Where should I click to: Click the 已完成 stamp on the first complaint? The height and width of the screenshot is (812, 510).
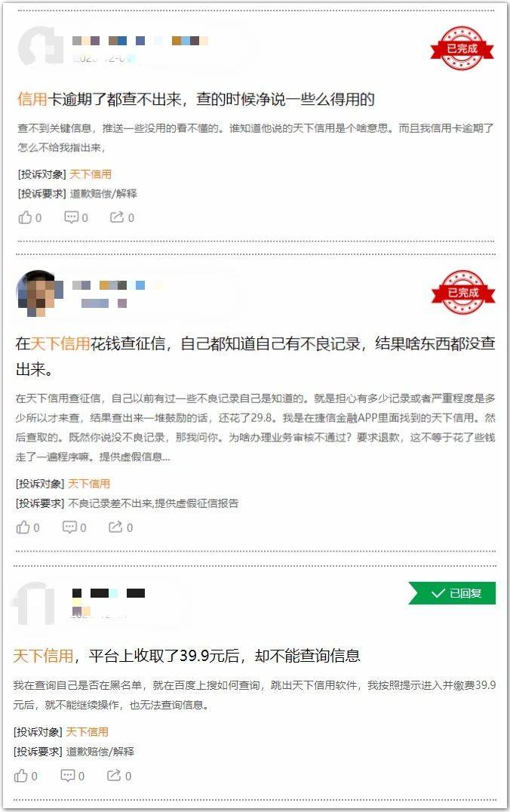tap(462, 48)
